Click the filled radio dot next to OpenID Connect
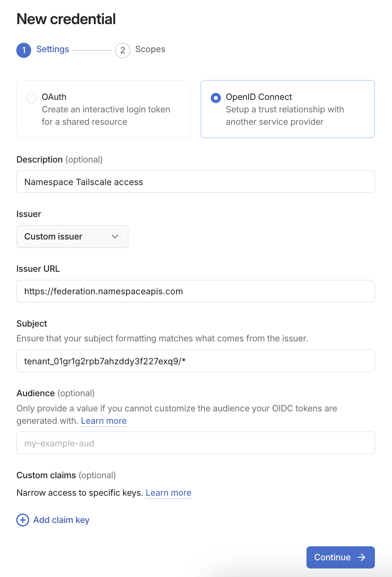 tap(215, 98)
